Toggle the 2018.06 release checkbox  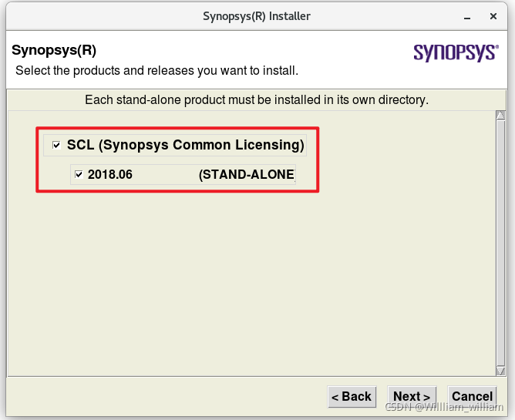click(x=79, y=174)
